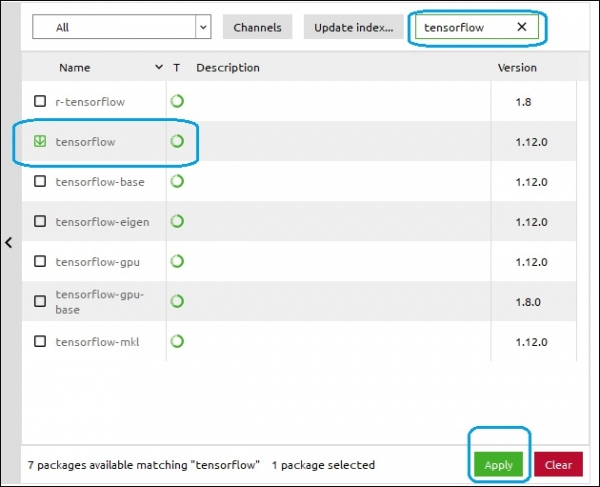Click the type icon in the tensorflow-gpu row
The height and width of the screenshot is (487, 600).
click(x=177, y=262)
